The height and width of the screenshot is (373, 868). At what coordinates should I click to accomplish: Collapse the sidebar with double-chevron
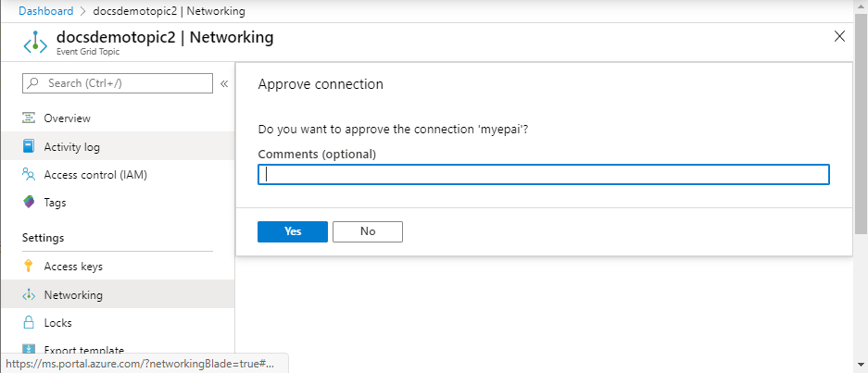pos(224,84)
